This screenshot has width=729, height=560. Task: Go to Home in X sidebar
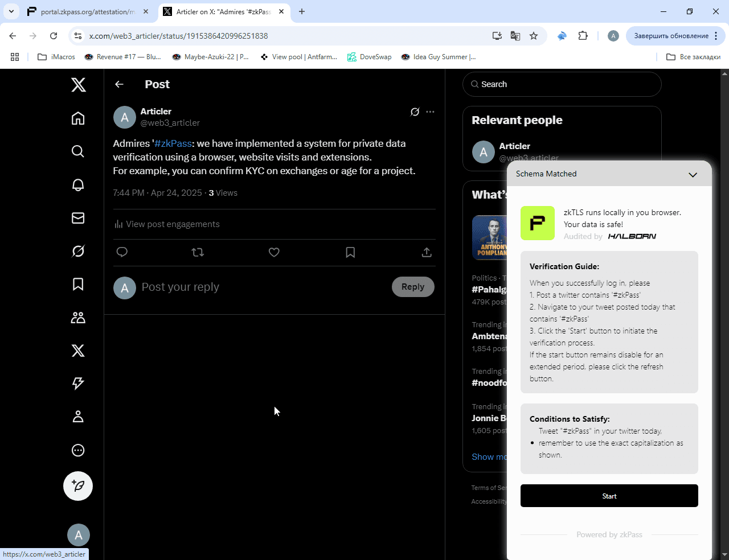pyautogui.click(x=78, y=118)
